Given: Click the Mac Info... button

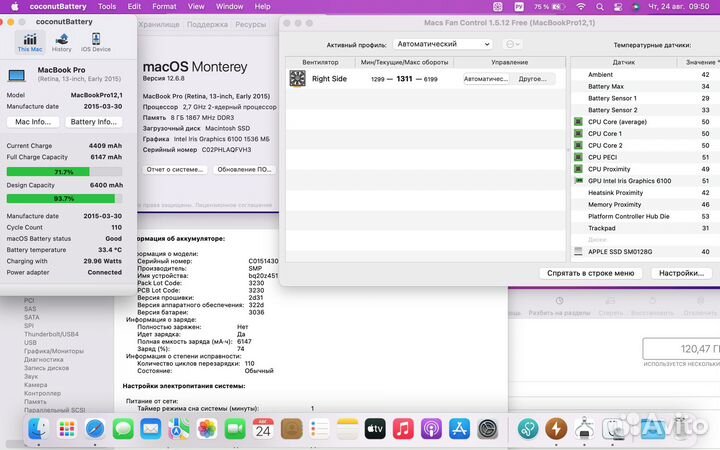Looking at the screenshot, I should [x=33, y=122].
